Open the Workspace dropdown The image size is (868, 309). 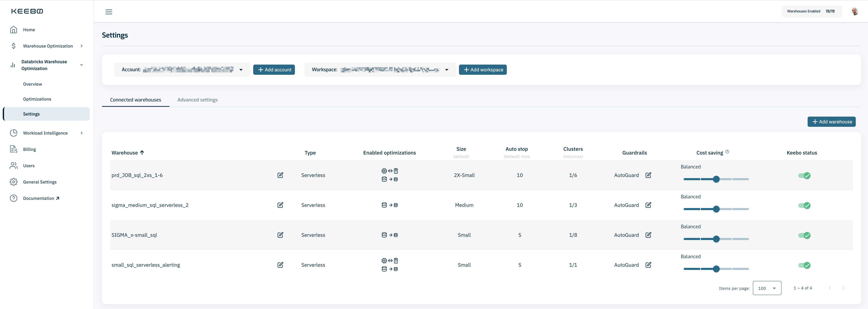[380, 70]
